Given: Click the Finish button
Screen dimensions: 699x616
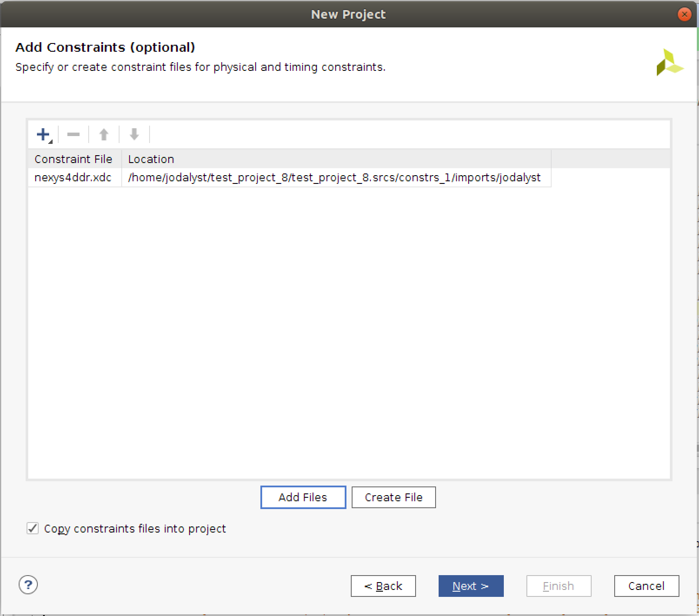Looking at the screenshot, I should (x=559, y=586).
